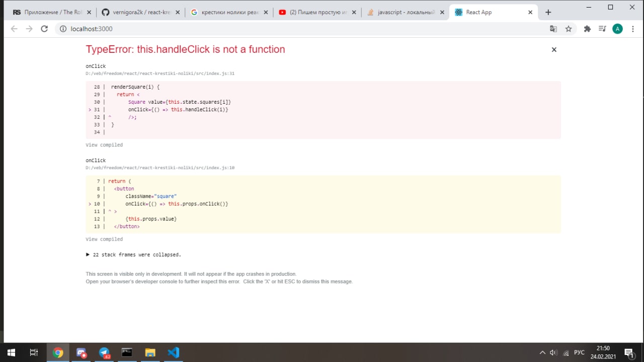Bookmark this page with the star icon

coord(569,29)
